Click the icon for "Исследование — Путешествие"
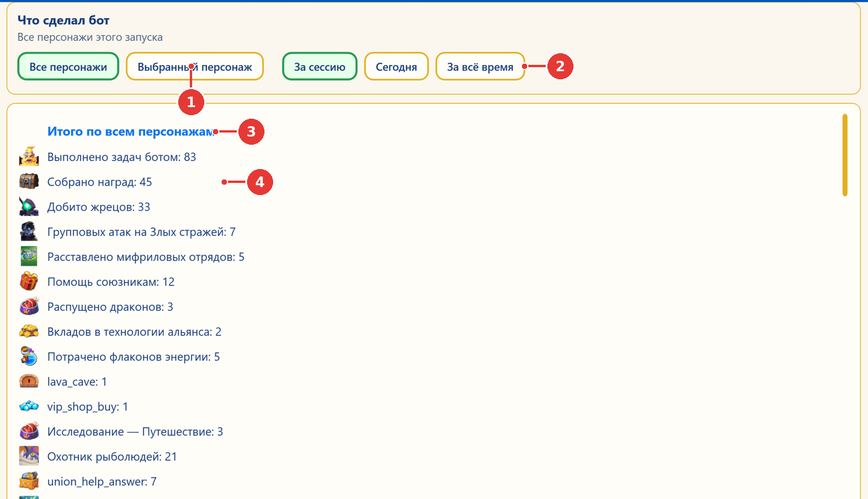 pos(29,431)
